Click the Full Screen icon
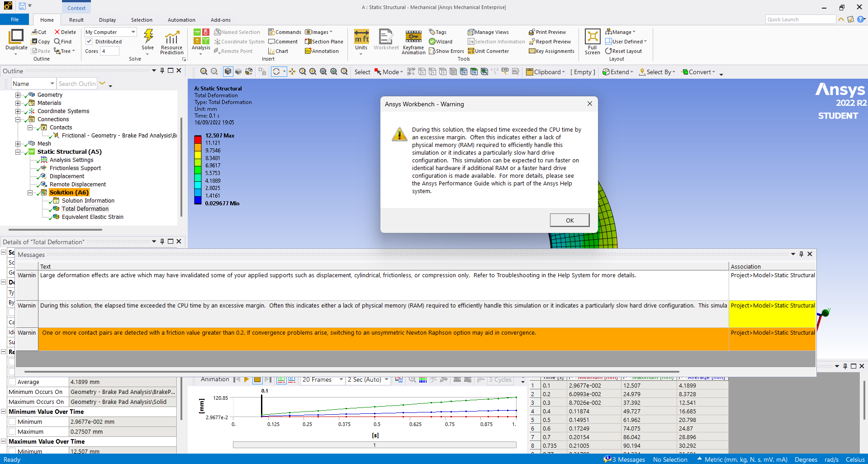Viewport: 868px width, 464px height. pos(592,36)
